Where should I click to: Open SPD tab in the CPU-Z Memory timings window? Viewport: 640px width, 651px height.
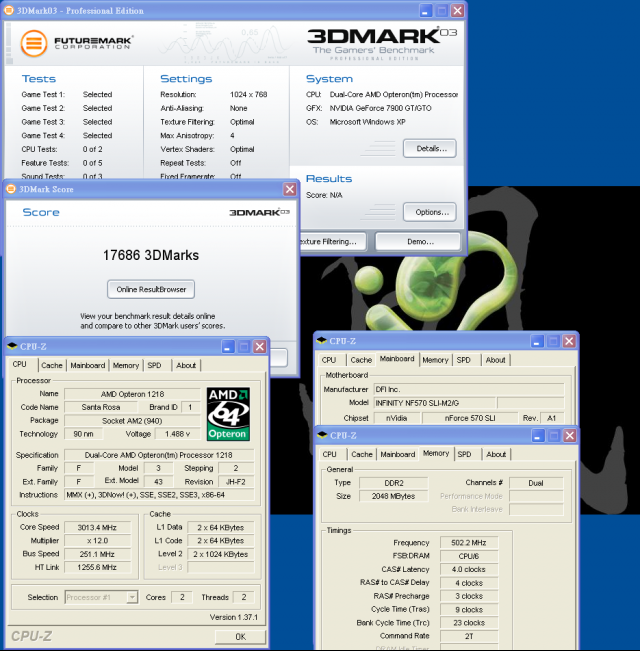tap(464, 454)
